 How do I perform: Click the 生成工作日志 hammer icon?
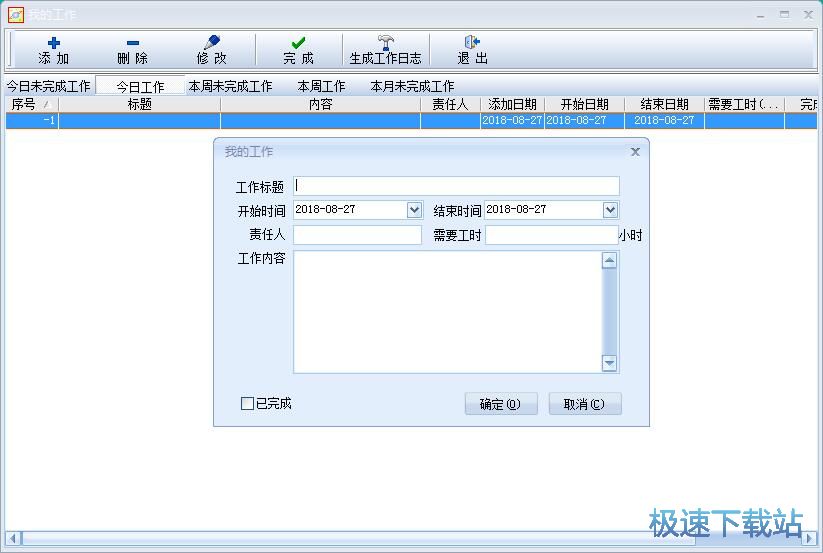click(386, 42)
